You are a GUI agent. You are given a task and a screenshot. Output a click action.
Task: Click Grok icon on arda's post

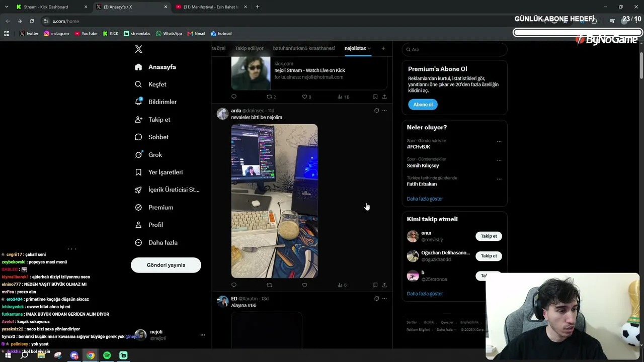376,111
